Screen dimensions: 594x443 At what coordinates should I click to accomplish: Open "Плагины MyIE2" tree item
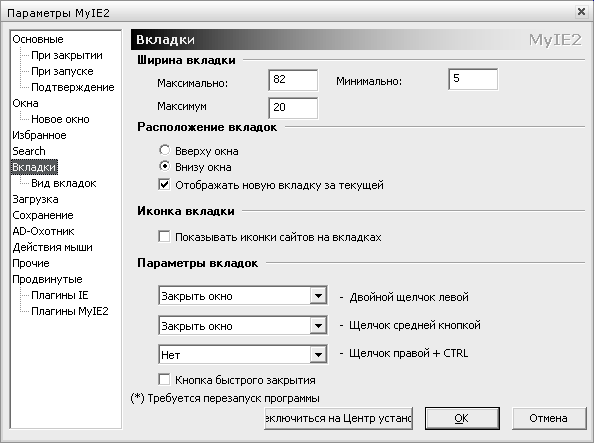(70, 311)
